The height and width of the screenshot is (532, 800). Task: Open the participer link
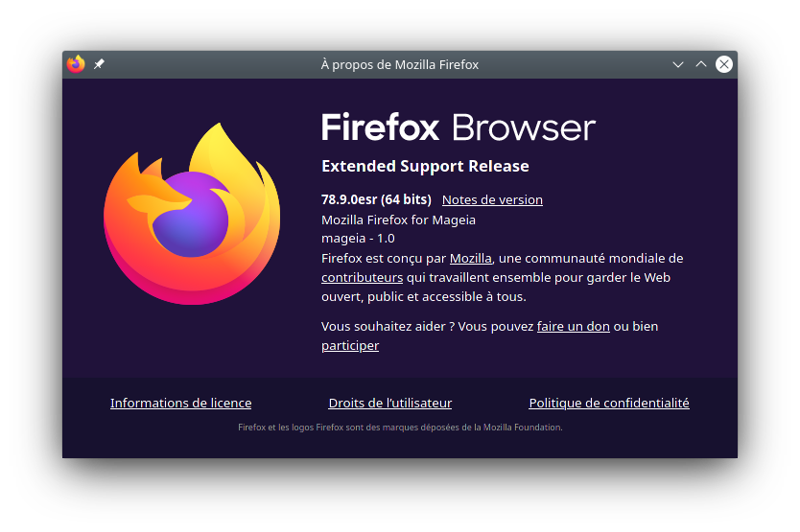[350, 346]
